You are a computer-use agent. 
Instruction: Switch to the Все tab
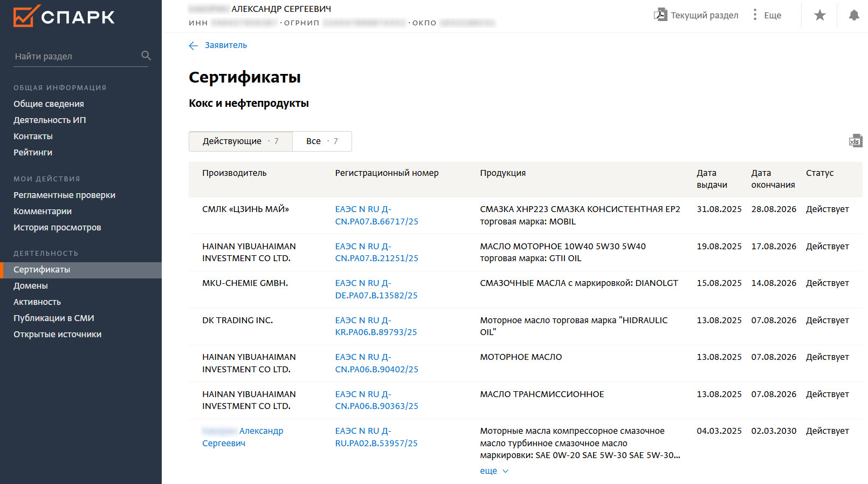coord(322,141)
